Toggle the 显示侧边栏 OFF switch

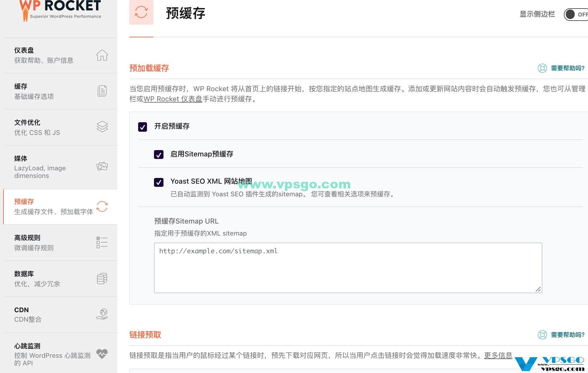576,15
